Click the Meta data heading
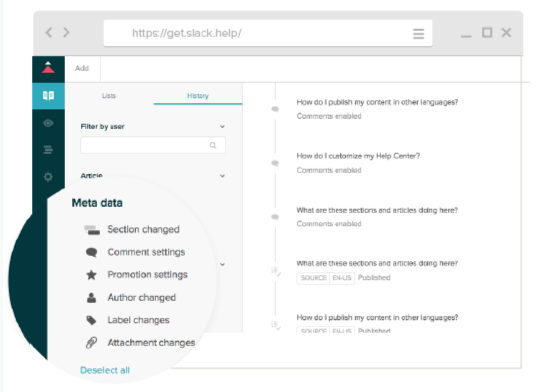Screen dimensions: 539x392 [97, 203]
